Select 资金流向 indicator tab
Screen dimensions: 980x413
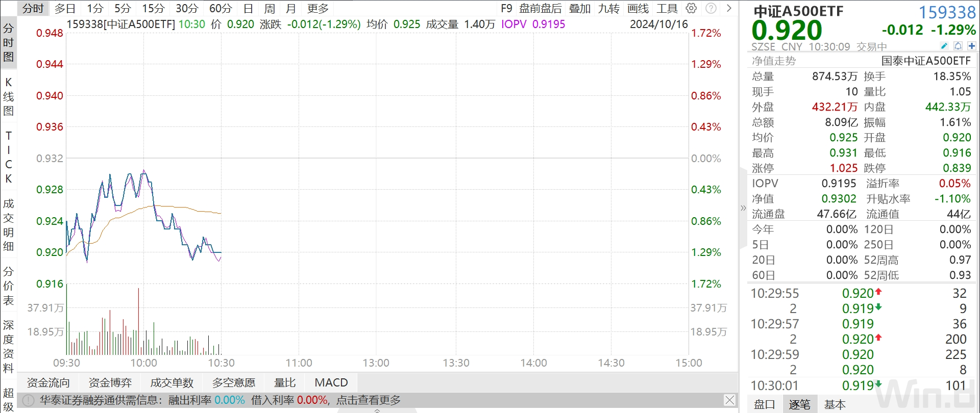click(48, 382)
